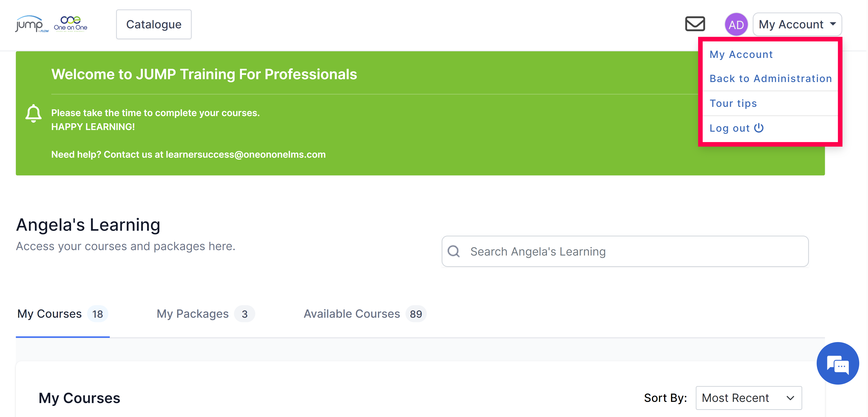
Task: Open the My Courses tab
Action: [x=62, y=314]
